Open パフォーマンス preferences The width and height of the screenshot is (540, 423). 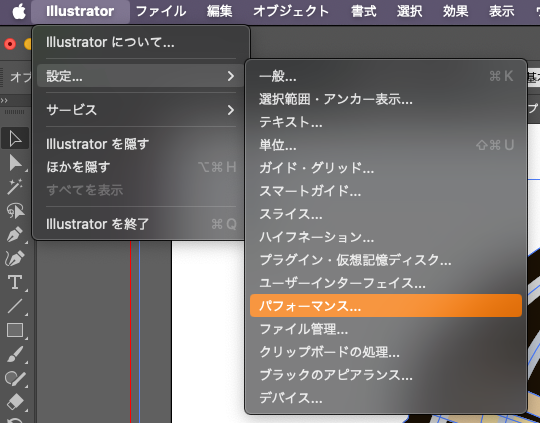386,306
